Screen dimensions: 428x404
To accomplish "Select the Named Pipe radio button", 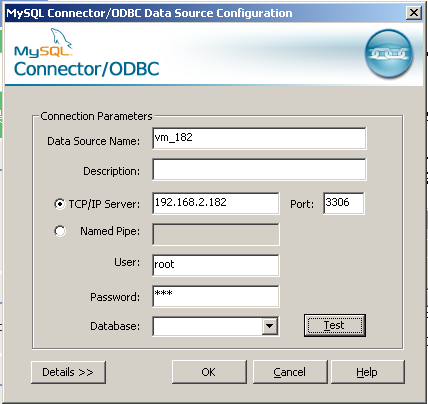I will pyautogui.click(x=60, y=231).
